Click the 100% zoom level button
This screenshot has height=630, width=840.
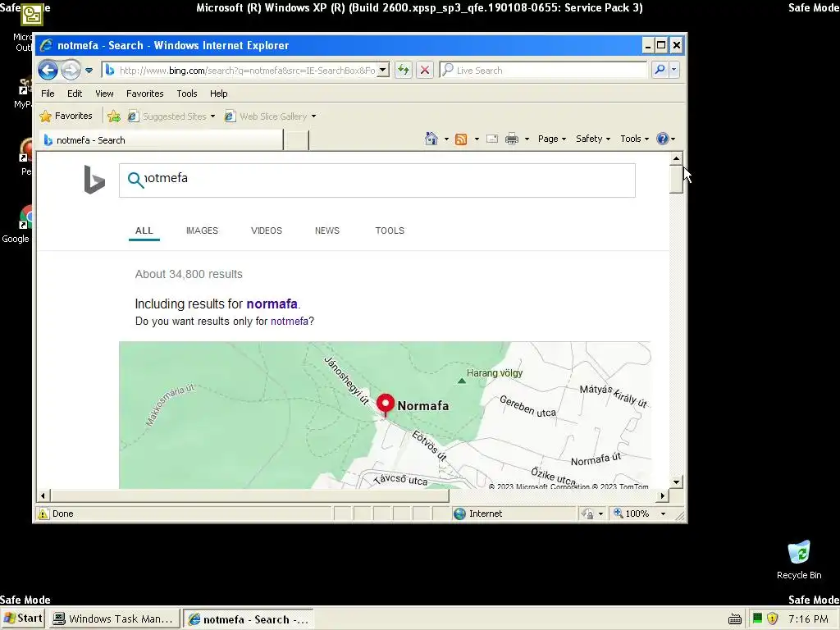point(631,514)
